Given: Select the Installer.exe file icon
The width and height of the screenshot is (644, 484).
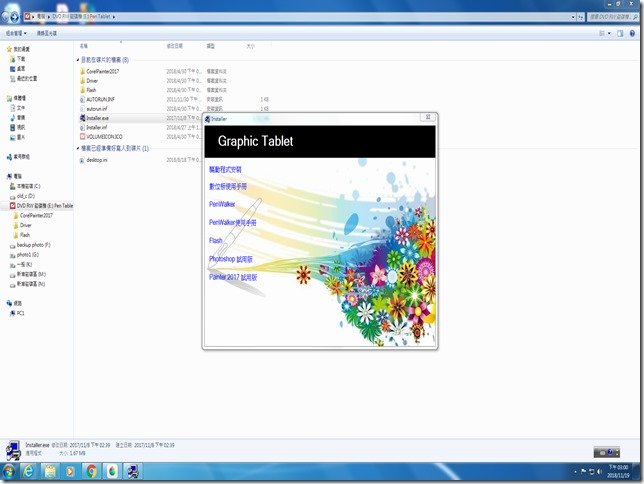Looking at the screenshot, I should [81, 118].
